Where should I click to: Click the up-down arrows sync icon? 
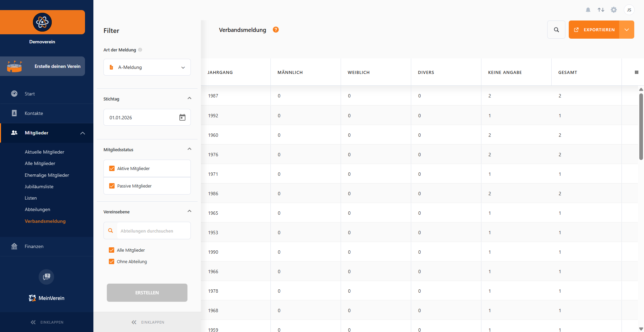click(x=601, y=10)
